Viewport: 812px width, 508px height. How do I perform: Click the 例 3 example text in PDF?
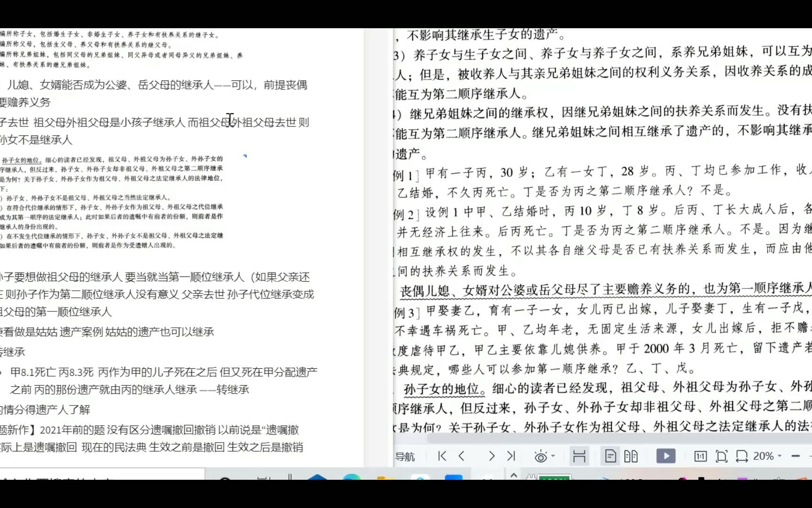[x=602, y=339]
